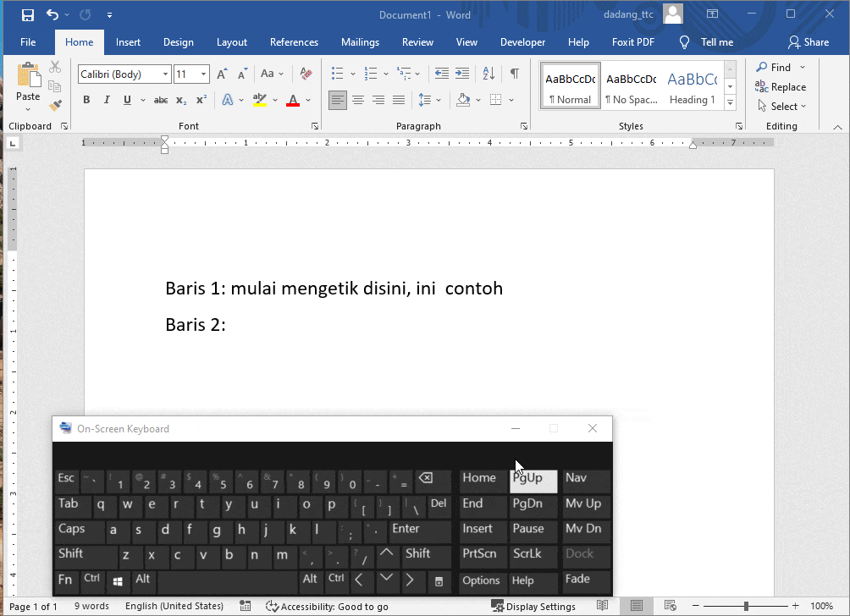Select center alignment in Paragraph group
Viewport: 850px width, 616px height.
click(x=358, y=99)
